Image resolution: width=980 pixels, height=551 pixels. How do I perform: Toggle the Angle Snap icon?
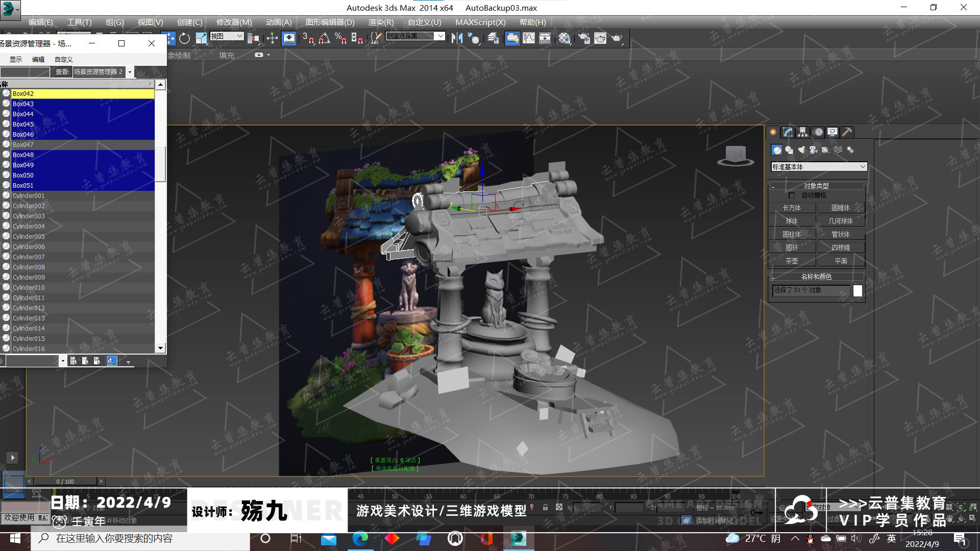(324, 38)
